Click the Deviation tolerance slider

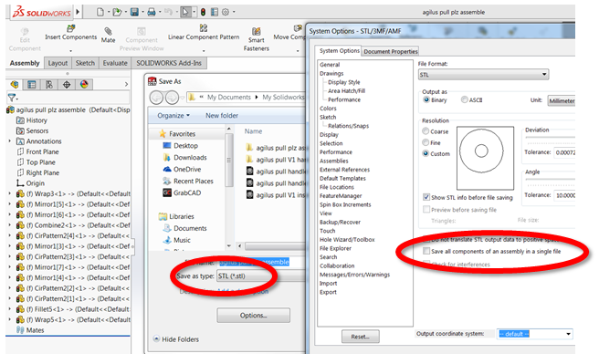click(550, 138)
